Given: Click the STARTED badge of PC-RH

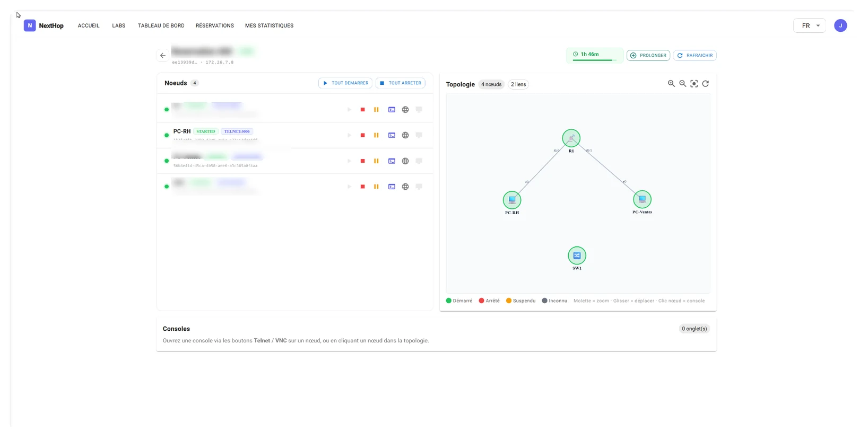Looking at the screenshot, I should 206,131.
